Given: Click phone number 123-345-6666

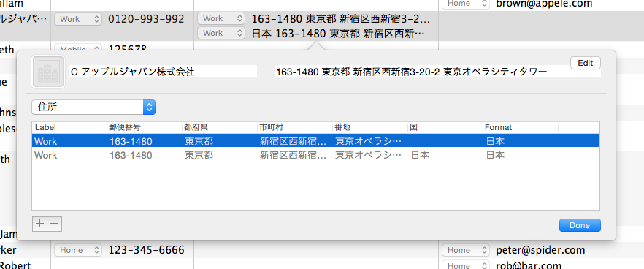Looking at the screenshot, I should [x=146, y=250].
